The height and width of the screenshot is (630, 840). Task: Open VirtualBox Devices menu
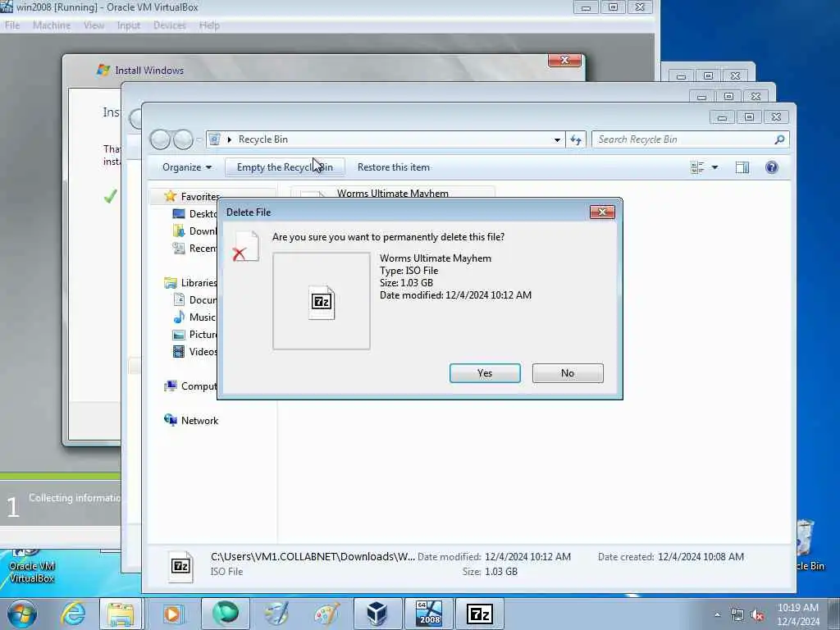coord(169,25)
